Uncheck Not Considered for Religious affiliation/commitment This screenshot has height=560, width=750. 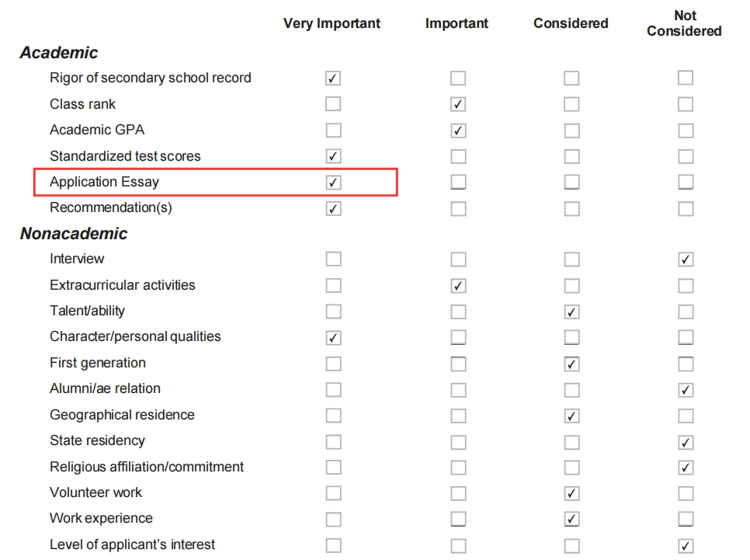click(x=686, y=467)
